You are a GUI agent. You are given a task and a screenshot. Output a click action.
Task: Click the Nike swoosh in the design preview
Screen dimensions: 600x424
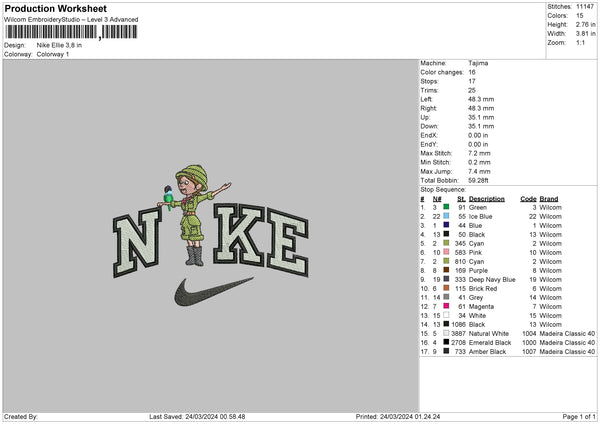pos(213,292)
